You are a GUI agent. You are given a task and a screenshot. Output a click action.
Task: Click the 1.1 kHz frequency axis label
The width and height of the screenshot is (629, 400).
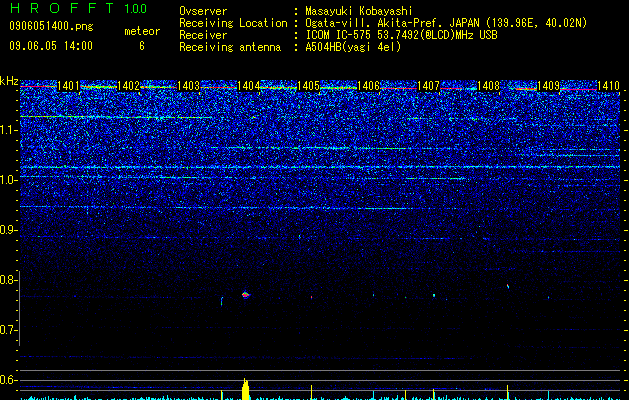8,130
